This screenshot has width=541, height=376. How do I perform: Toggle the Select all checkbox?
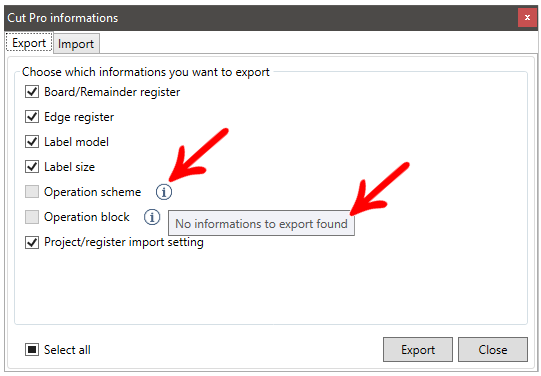coord(32,350)
